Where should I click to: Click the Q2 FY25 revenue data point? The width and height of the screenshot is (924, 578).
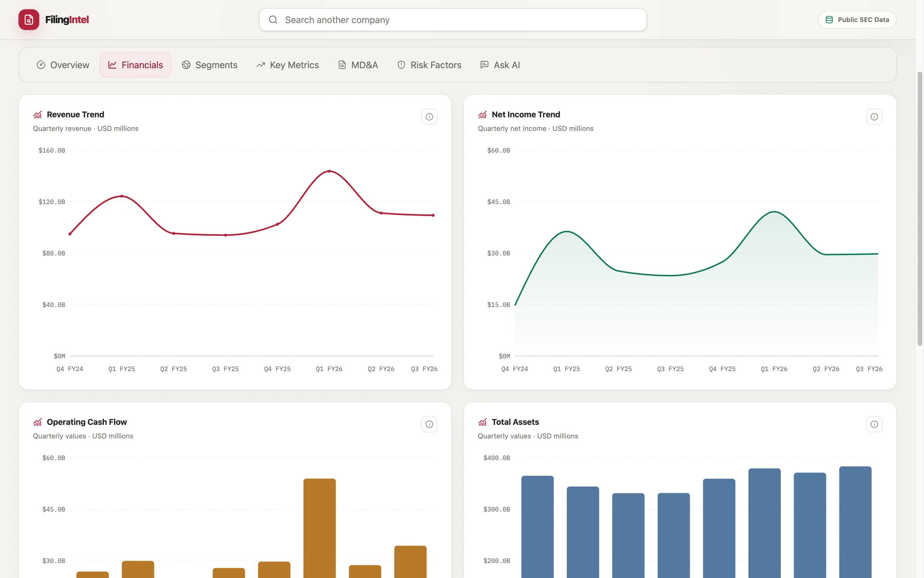[x=174, y=234]
